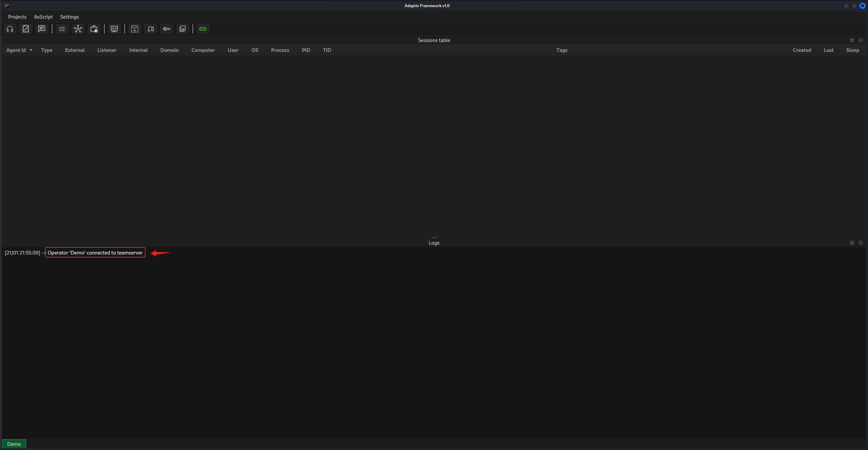868x450 pixels.
Task: Open Listeners via headphones icon
Action: (10, 29)
